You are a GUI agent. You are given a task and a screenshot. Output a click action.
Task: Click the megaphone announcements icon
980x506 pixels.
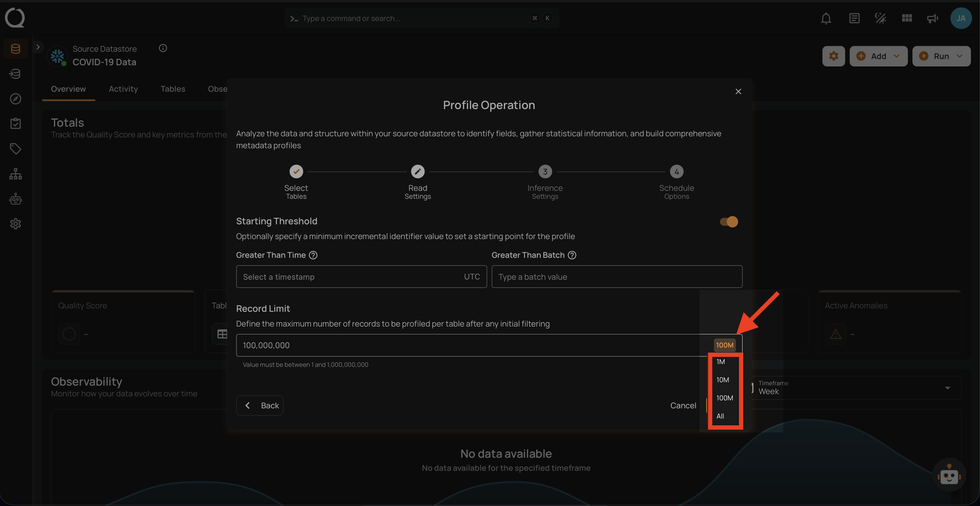(x=932, y=18)
